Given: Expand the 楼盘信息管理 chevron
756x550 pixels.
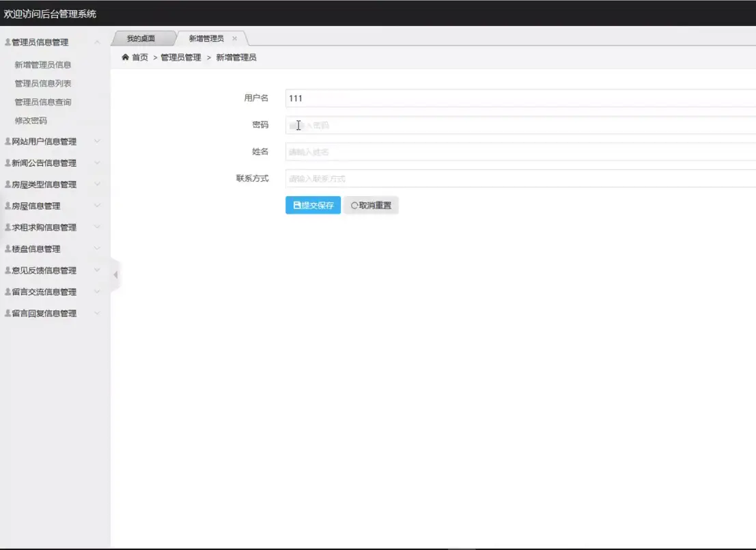Looking at the screenshot, I should pyautogui.click(x=97, y=249).
